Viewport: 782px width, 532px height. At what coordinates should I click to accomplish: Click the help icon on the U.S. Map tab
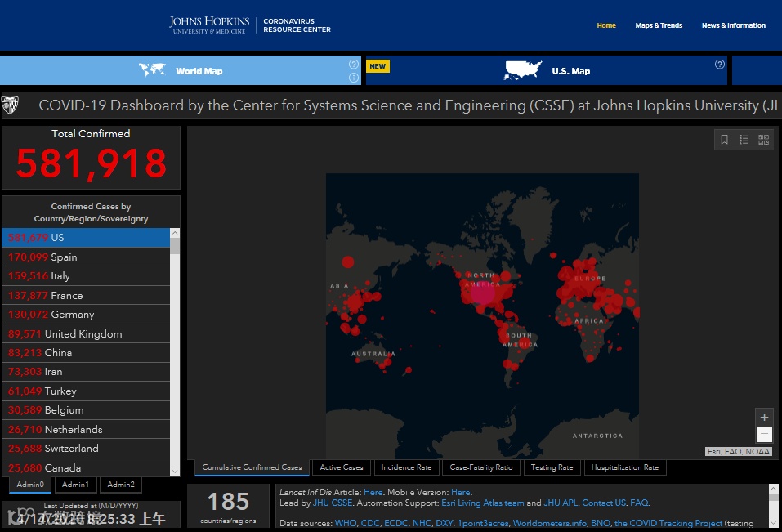tap(720, 65)
